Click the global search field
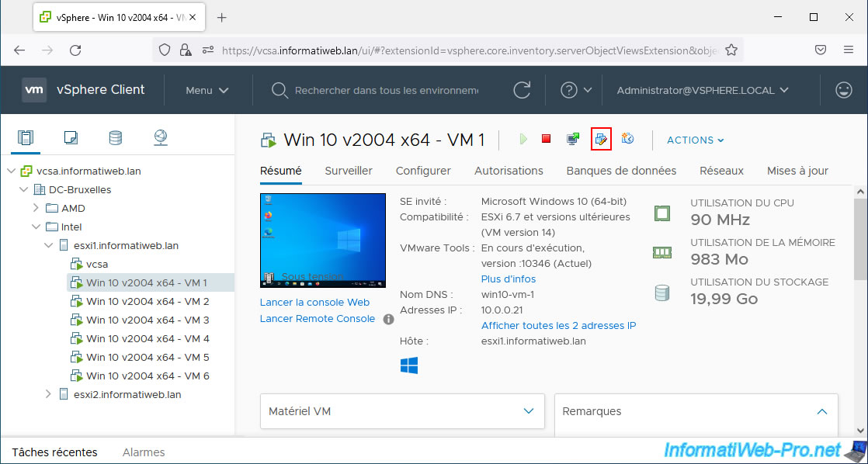This screenshot has width=868, height=464. point(387,90)
